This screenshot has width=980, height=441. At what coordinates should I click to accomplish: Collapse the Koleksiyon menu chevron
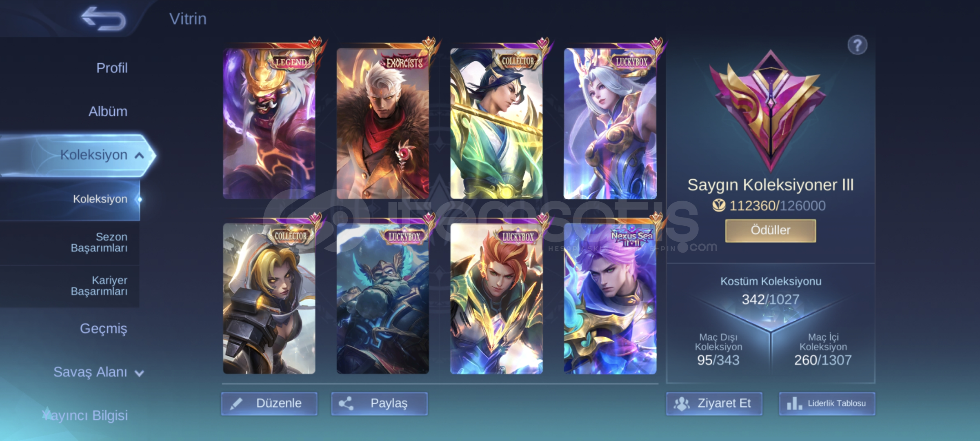(x=139, y=155)
